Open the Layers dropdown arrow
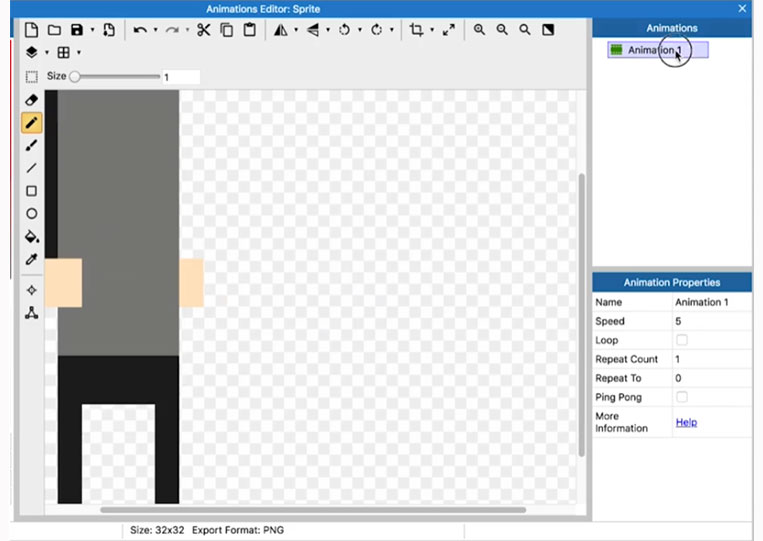This screenshot has width=763, height=541. [47, 53]
